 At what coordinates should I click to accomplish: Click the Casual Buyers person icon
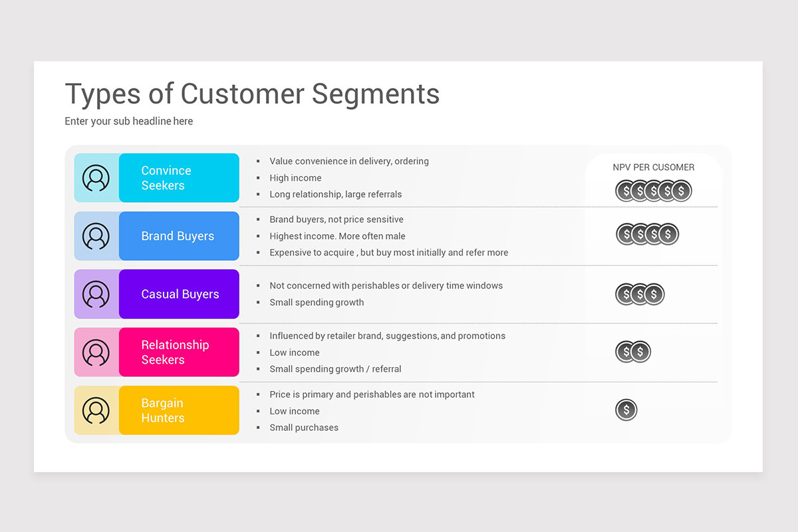[x=96, y=294]
